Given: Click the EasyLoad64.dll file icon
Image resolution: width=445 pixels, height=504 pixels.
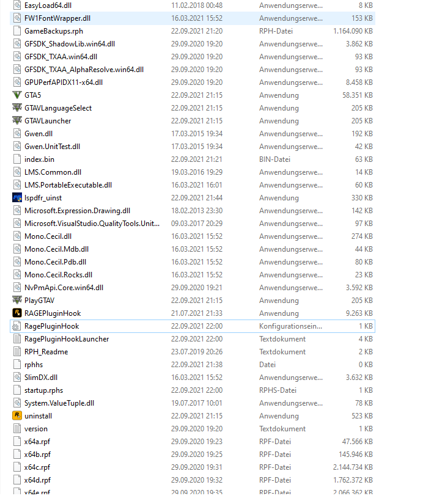Looking at the screenshot, I should pyautogui.click(x=17, y=5).
